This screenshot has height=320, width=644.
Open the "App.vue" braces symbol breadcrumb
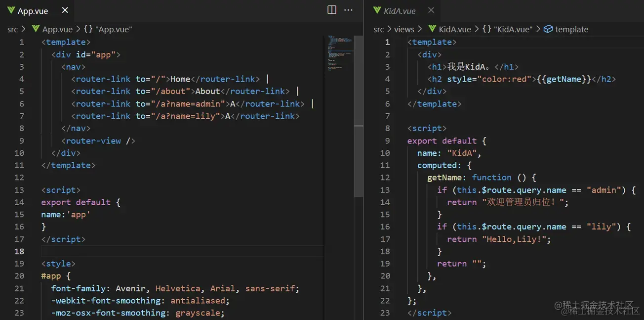(108, 29)
